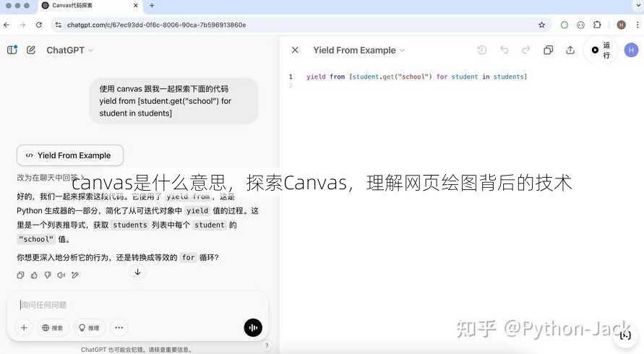Click the second circular extension icon in toolbar

pyautogui.click(x=580, y=25)
